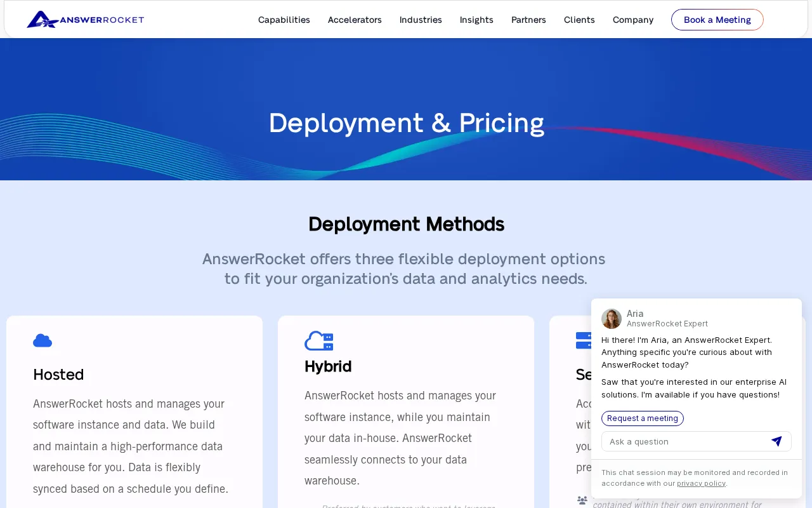The width and height of the screenshot is (812, 508).
Task: Click the Hosted card heading
Action: tap(58, 375)
